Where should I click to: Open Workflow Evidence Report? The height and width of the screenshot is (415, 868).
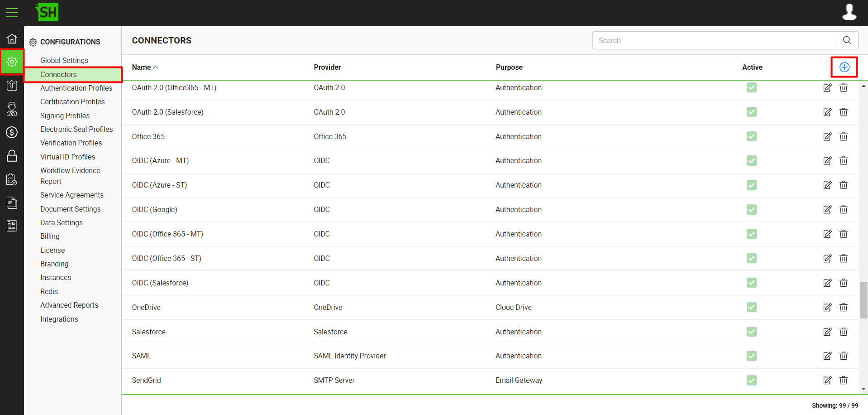[x=70, y=176]
